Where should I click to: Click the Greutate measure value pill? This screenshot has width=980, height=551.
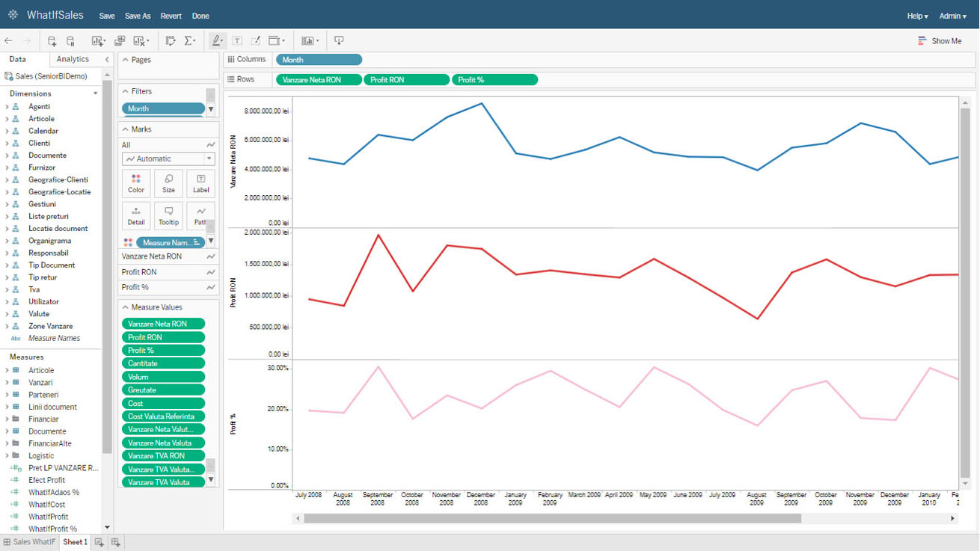[163, 390]
